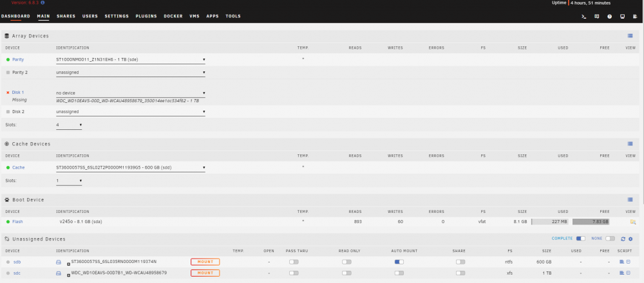Viewport: 644px width, 283px height.
Task: Open the APPS tab
Action: tap(213, 17)
